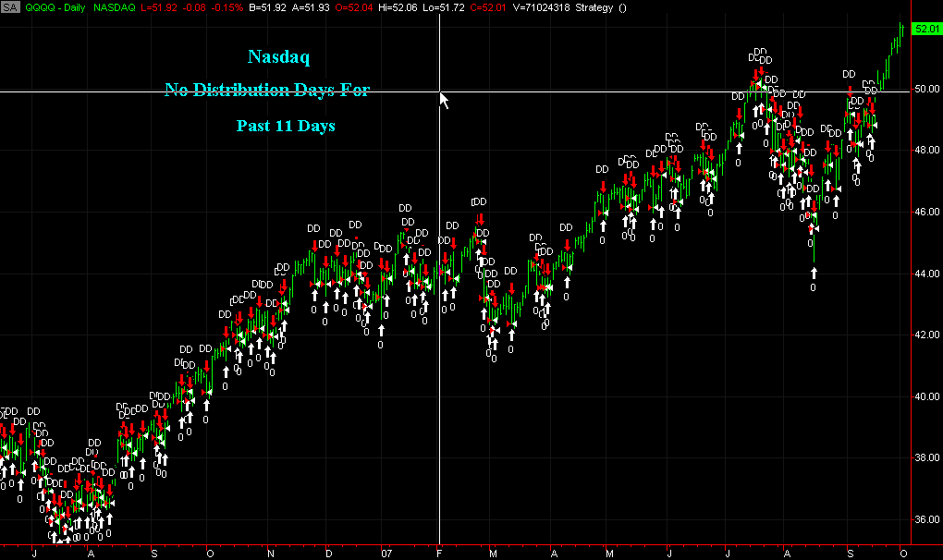
Task: Click the 48.00 price axis label
Action: point(926,151)
